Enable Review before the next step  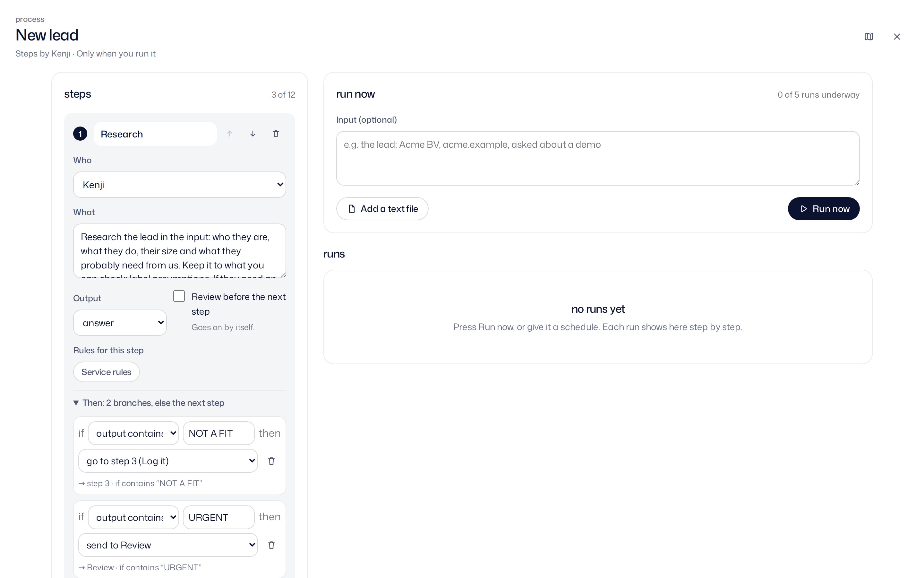click(179, 296)
